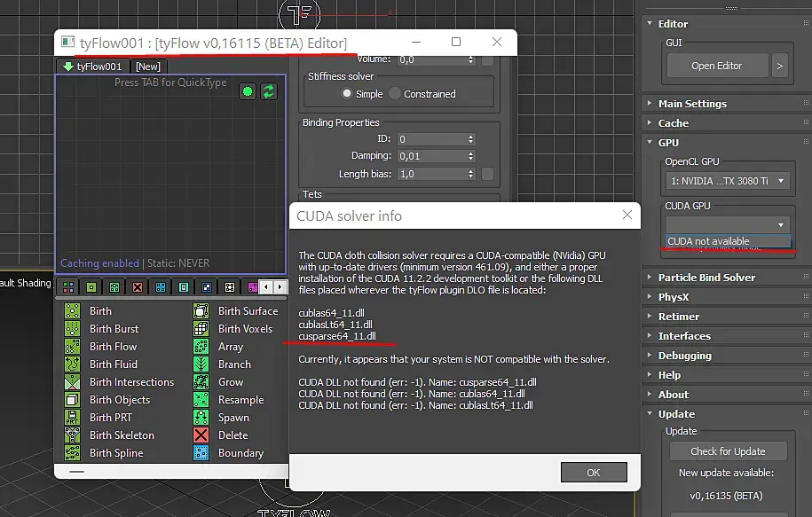Select the Array operator icon
The height and width of the screenshot is (517, 812).
point(201,346)
